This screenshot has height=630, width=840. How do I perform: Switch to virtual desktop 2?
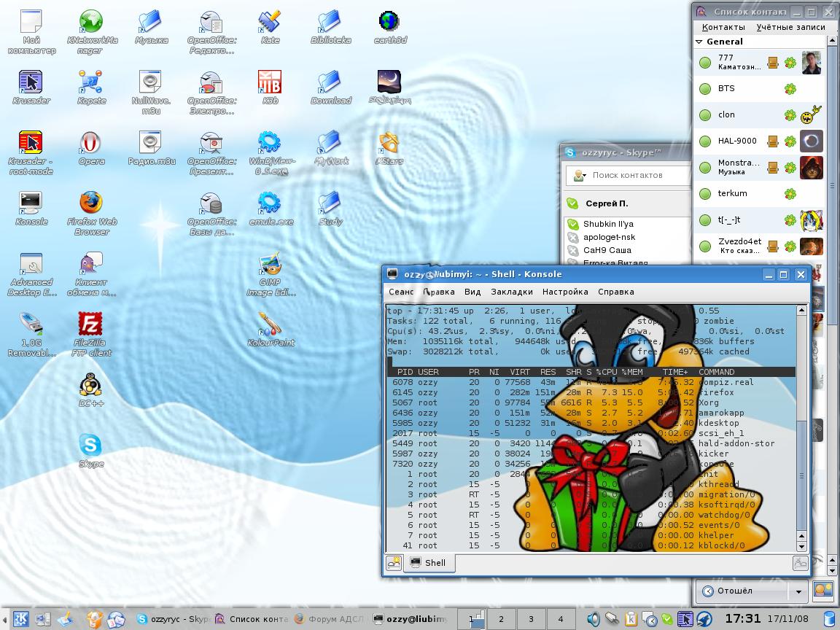[x=502, y=619]
